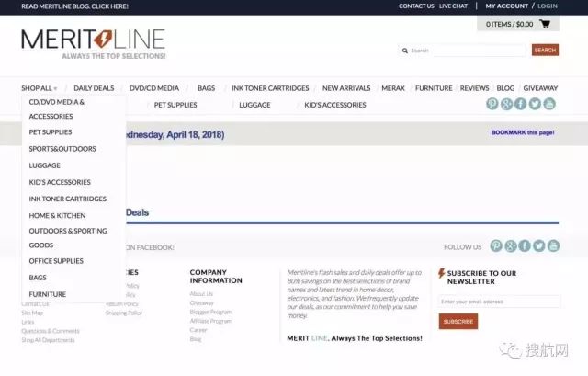588x376 pixels.
Task: Open Questions & Comments footer link
Action: 51,331
